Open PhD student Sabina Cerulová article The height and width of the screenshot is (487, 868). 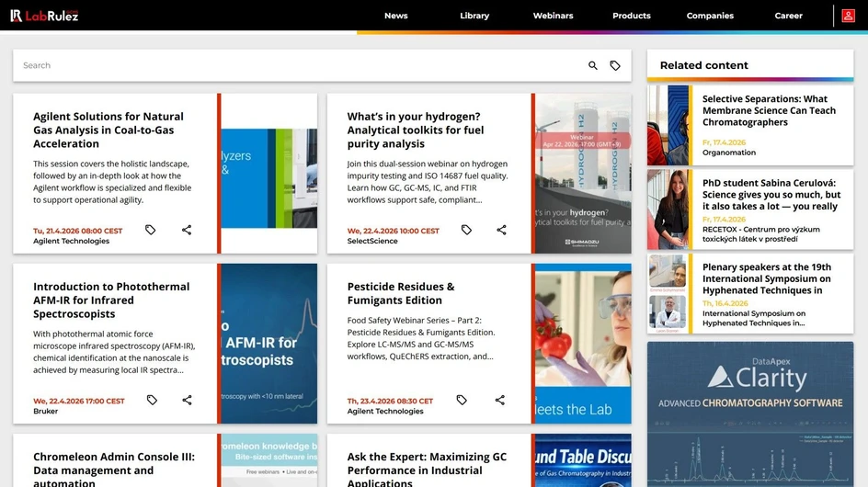pyautogui.click(x=771, y=194)
